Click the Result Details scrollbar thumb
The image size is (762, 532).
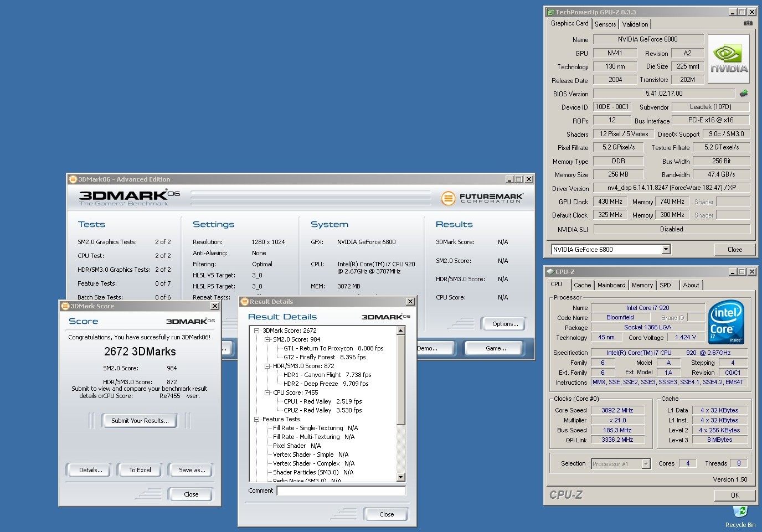click(x=401, y=380)
